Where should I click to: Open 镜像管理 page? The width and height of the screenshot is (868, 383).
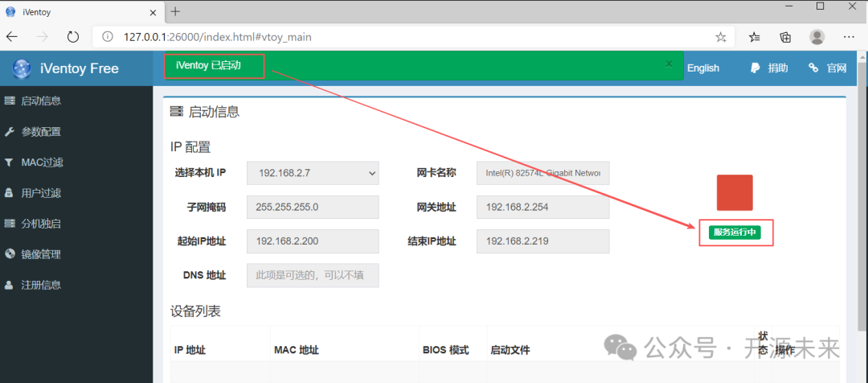[40, 254]
